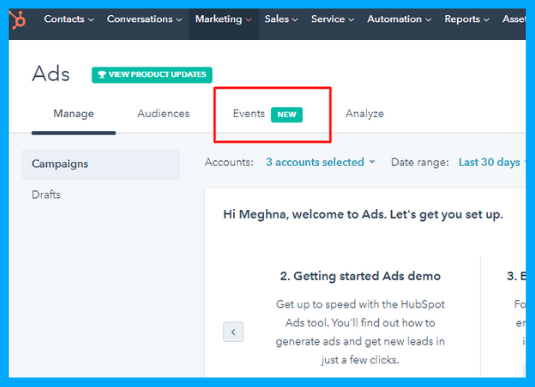This screenshot has height=387, width=535.
Task: Expand the 3 accounts selected dropdown
Action: pos(320,162)
